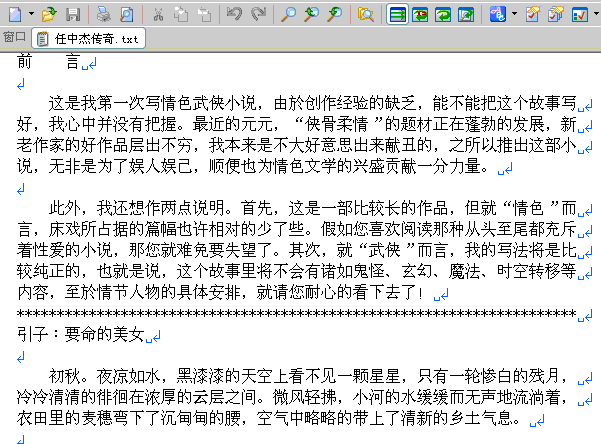Screen dimensions: 601x444
Task: Open properties for the current configuration
Action: [533, 15]
